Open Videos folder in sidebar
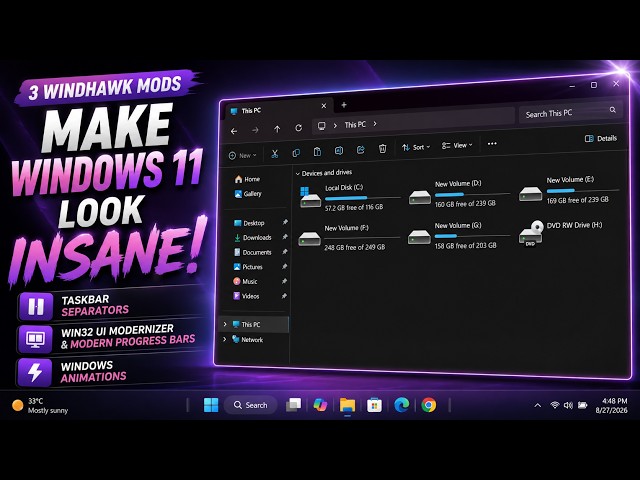640x480 pixels. coord(246,296)
